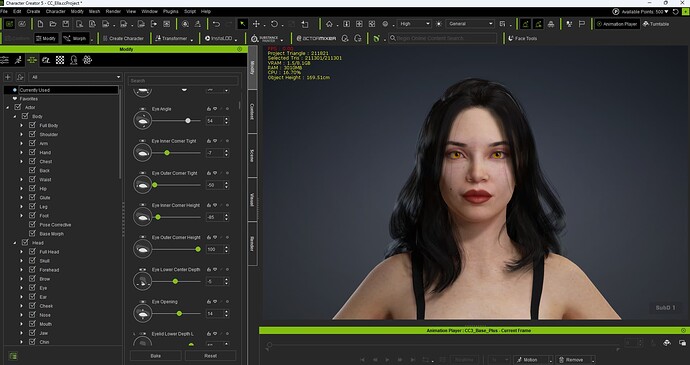Screen dimensions: 690x365
Task: Uncheck the Full Body checkbox
Action: click(32, 125)
